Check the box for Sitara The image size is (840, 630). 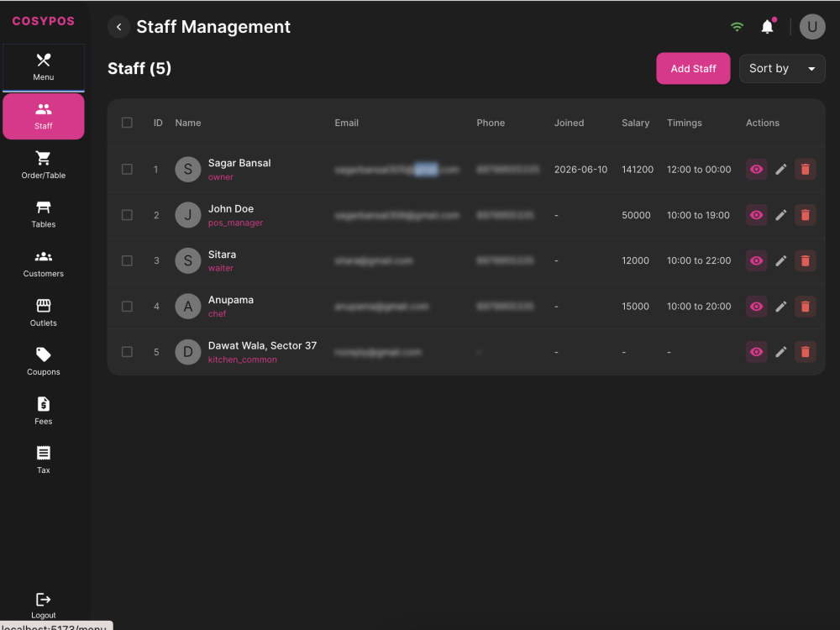click(x=127, y=260)
